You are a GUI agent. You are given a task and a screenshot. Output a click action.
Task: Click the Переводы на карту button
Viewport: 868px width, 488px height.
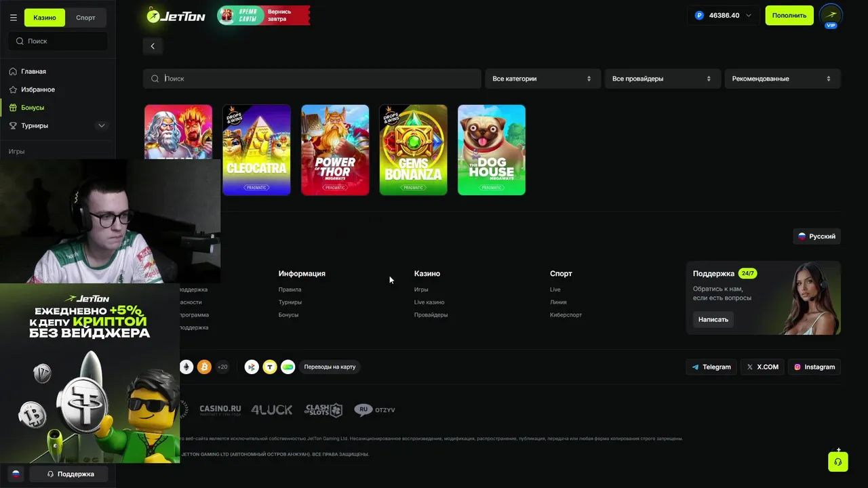(330, 367)
